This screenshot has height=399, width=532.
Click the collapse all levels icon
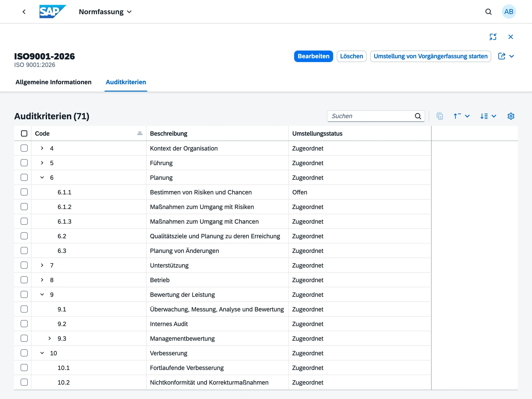(x=457, y=116)
